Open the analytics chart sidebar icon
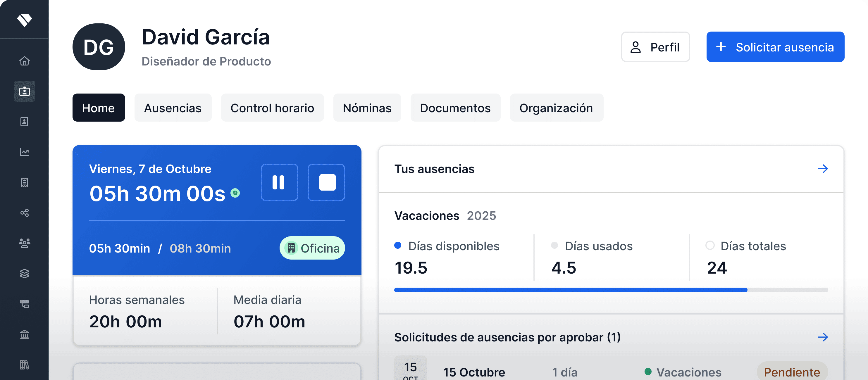 click(x=24, y=152)
